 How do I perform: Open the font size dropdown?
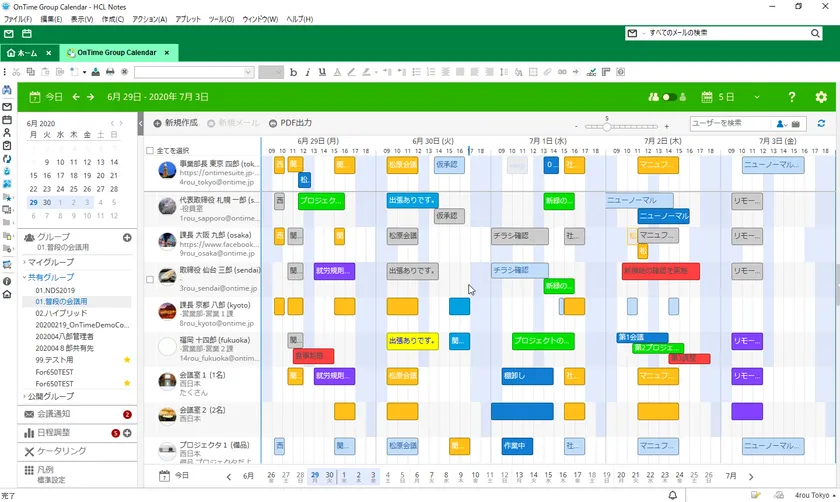coord(271,72)
